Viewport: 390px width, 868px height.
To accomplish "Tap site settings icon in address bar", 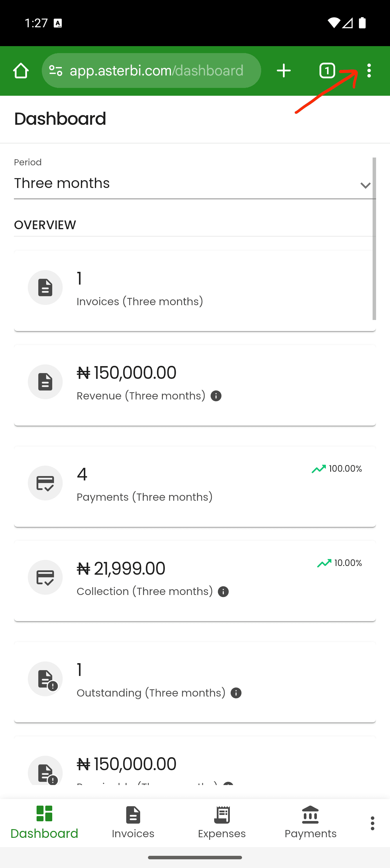I will [56, 71].
